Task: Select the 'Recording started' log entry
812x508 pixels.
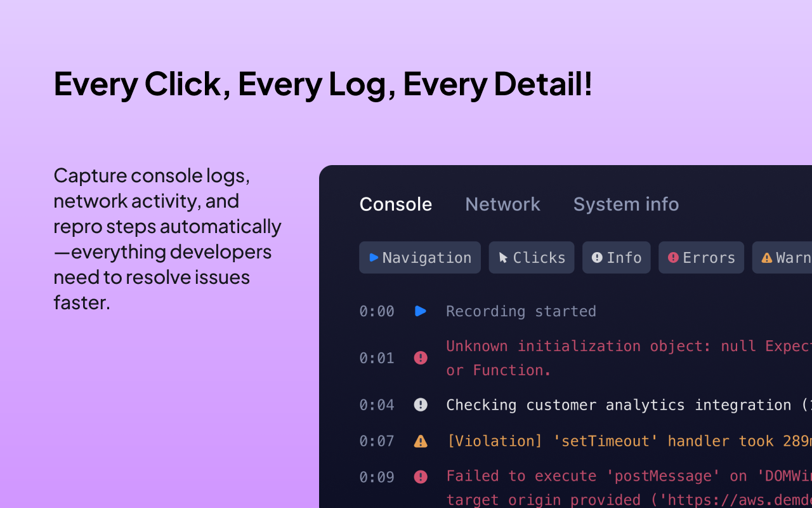Action: pyautogui.click(x=521, y=311)
